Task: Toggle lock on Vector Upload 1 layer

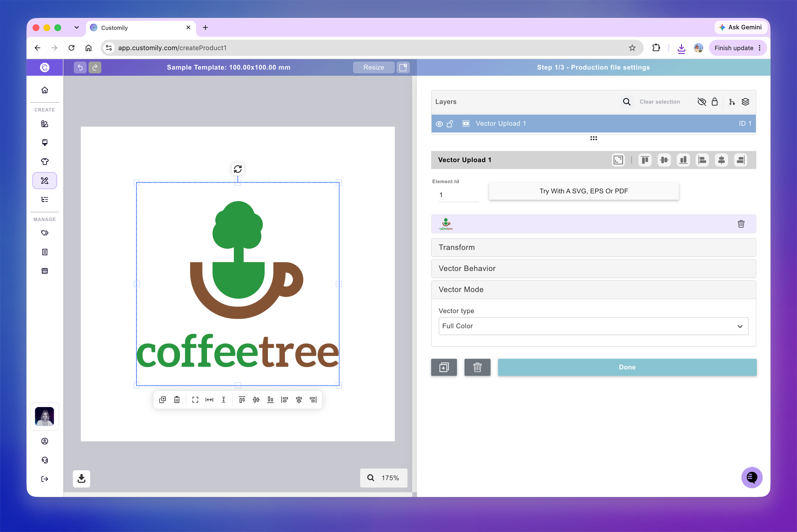Action: (450, 124)
